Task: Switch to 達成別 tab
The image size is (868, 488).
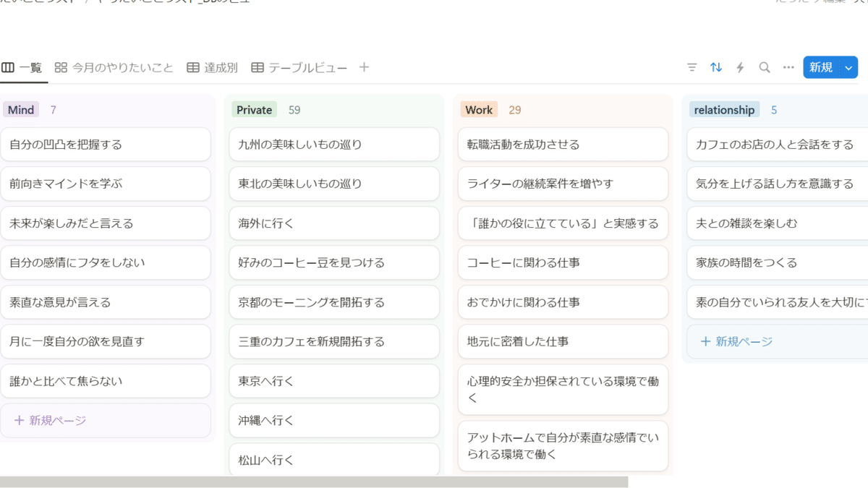Action: (212, 67)
